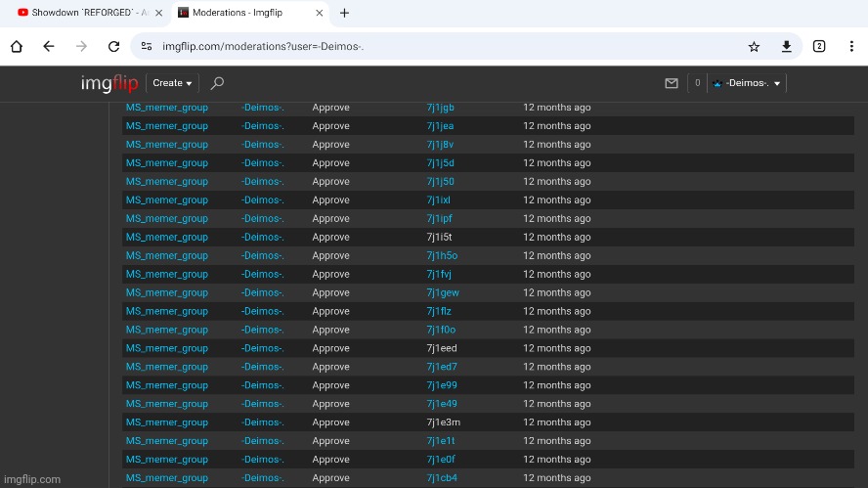The image size is (868, 488).
Task: Open browser downloads
Action: point(787,47)
